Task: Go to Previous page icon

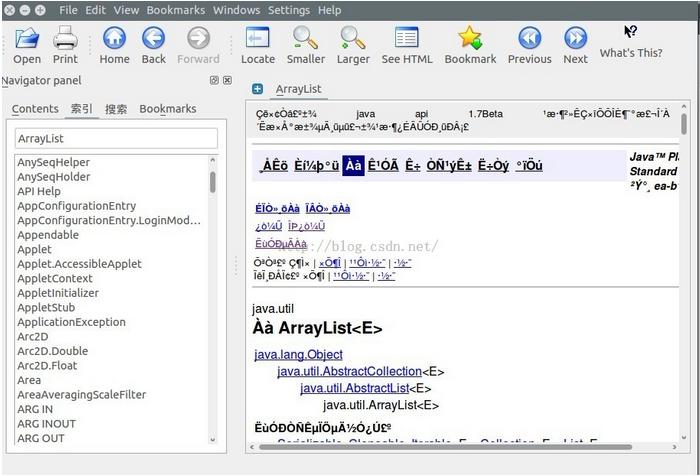Action: [x=529, y=39]
